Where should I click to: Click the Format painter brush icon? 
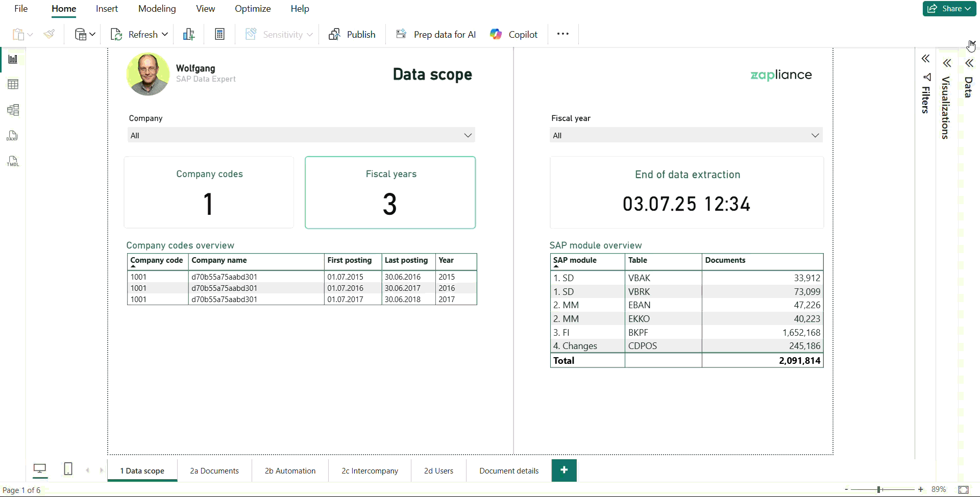[49, 34]
